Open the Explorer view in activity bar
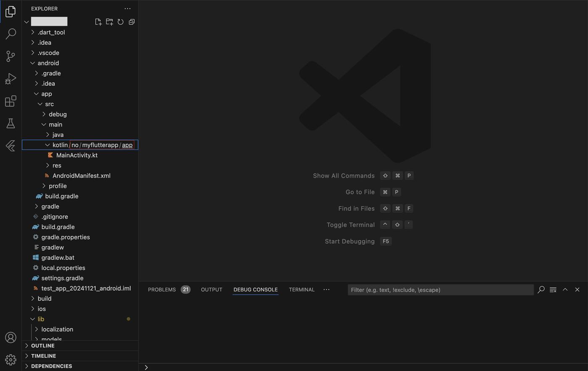Screen dimensions: 588x371 click(10, 11)
